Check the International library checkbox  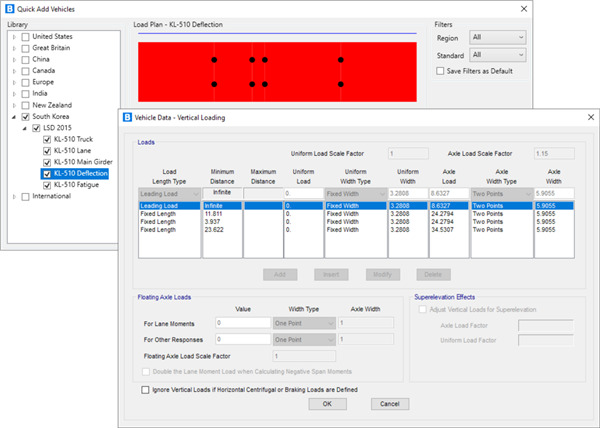point(25,196)
